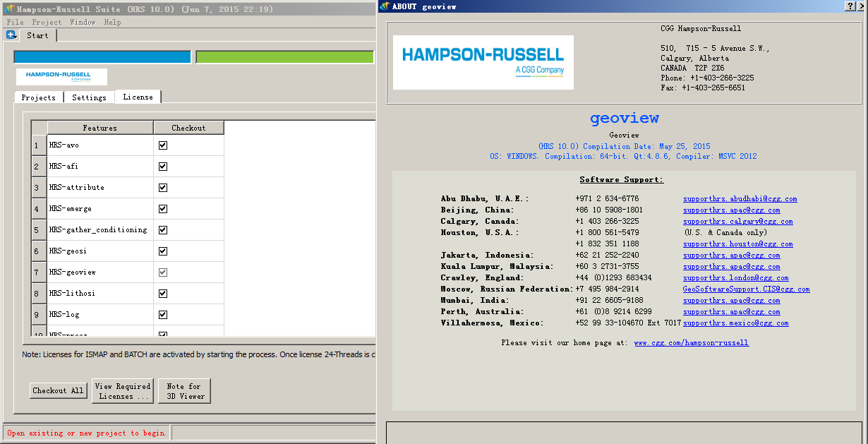This screenshot has height=444, width=868.
Task: Switch to the Settings tab
Action: 89,97
